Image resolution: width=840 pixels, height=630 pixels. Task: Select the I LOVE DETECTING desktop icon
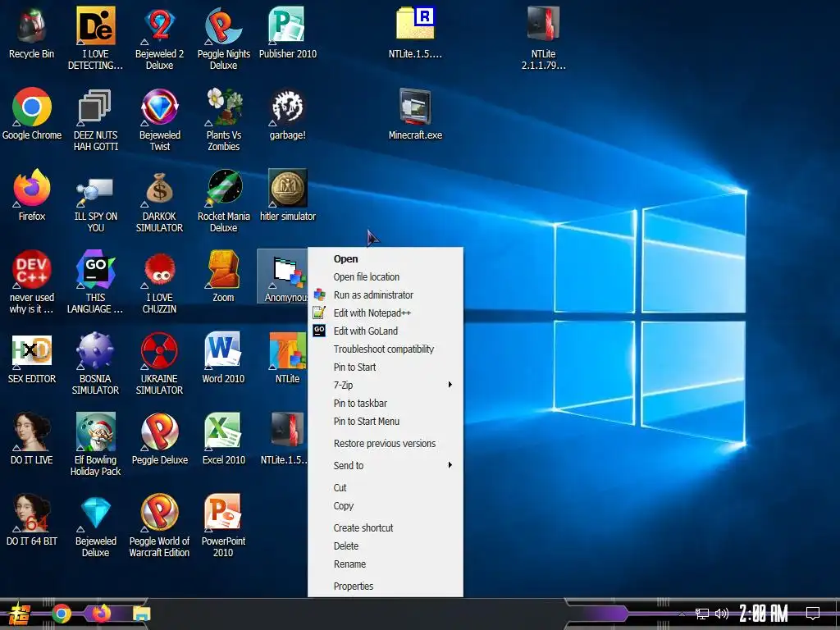coord(95,39)
